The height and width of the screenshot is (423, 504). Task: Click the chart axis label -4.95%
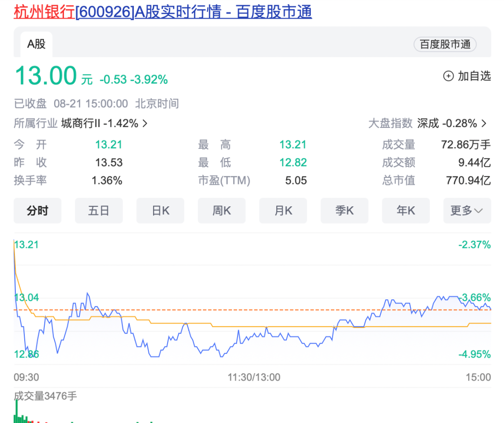pyautogui.click(x=475, y=354)
